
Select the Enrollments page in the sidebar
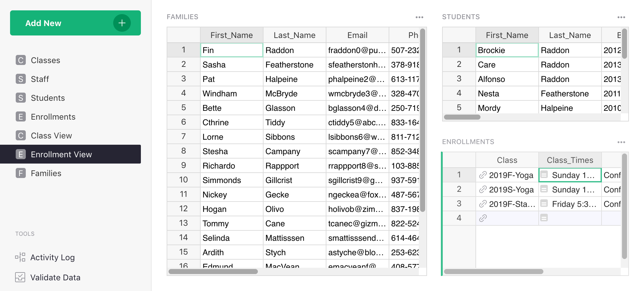53,116
